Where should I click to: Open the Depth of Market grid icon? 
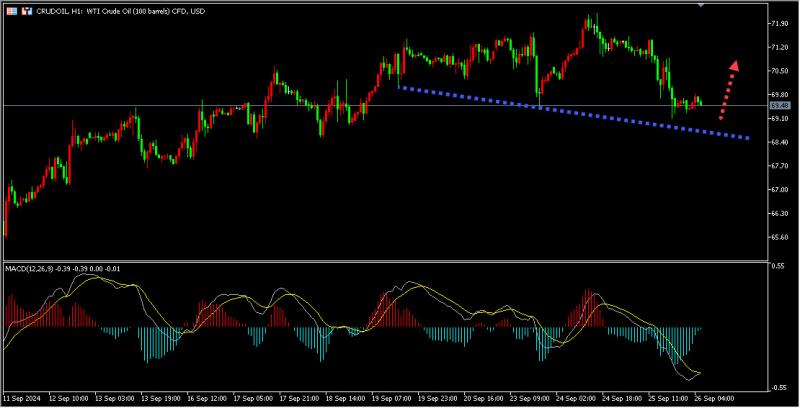coord(12,11)
